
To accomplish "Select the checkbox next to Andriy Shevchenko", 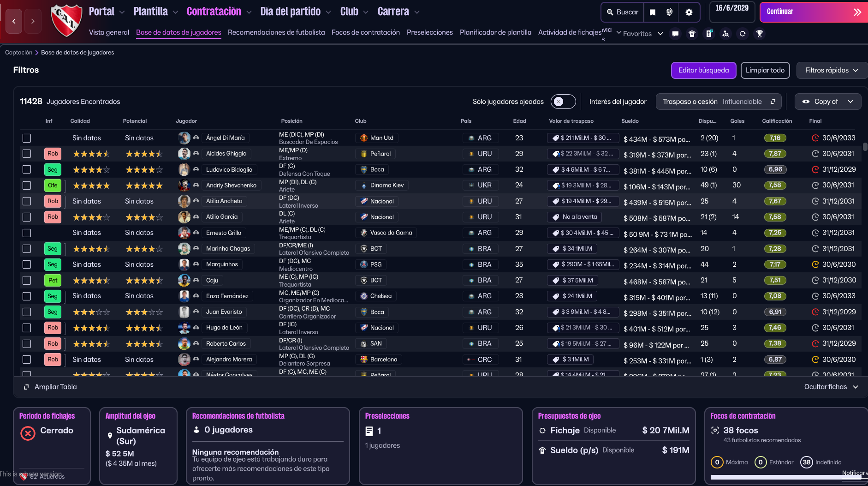I will [27, 186].
